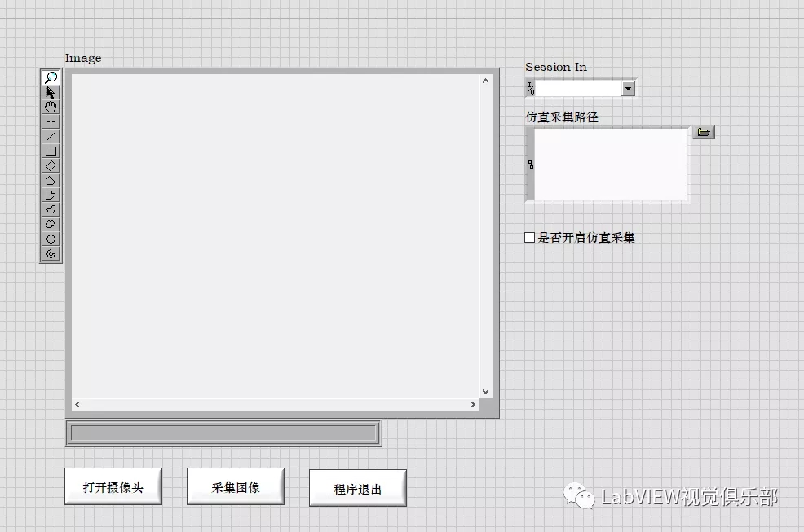Select the Broken Line tool
The image size is (804, 532).
point(51,180)
